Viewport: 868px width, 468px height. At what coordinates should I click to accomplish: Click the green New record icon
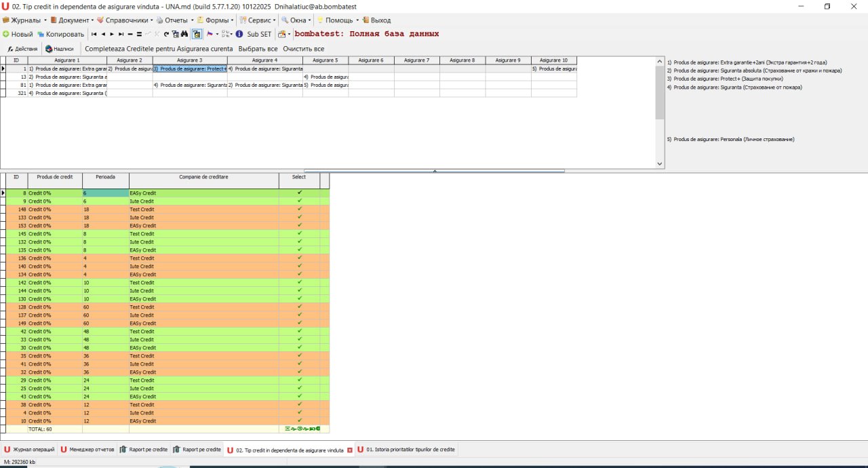5,34
